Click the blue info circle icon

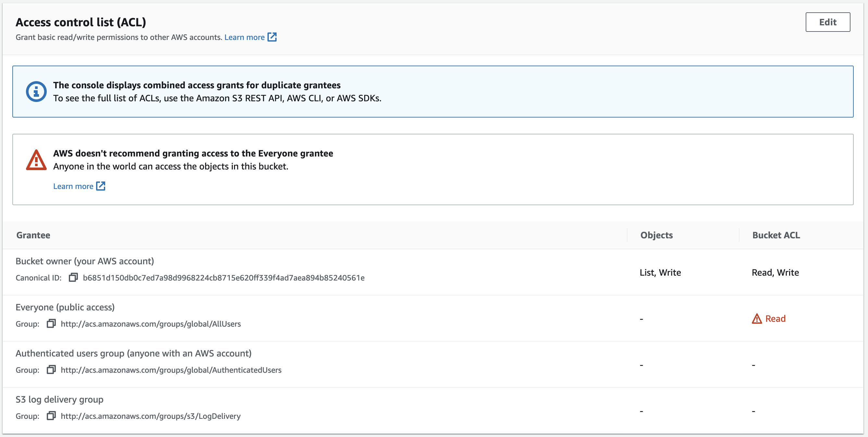[36, 91]
